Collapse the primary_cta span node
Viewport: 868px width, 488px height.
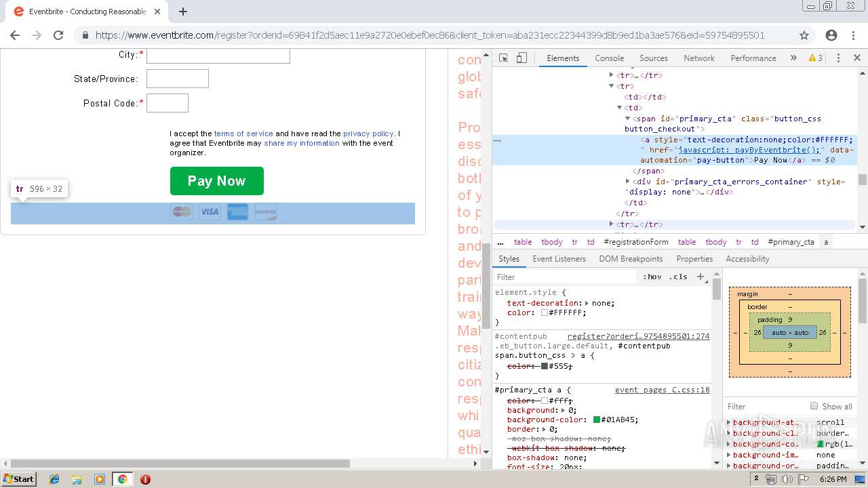[628, 119]
